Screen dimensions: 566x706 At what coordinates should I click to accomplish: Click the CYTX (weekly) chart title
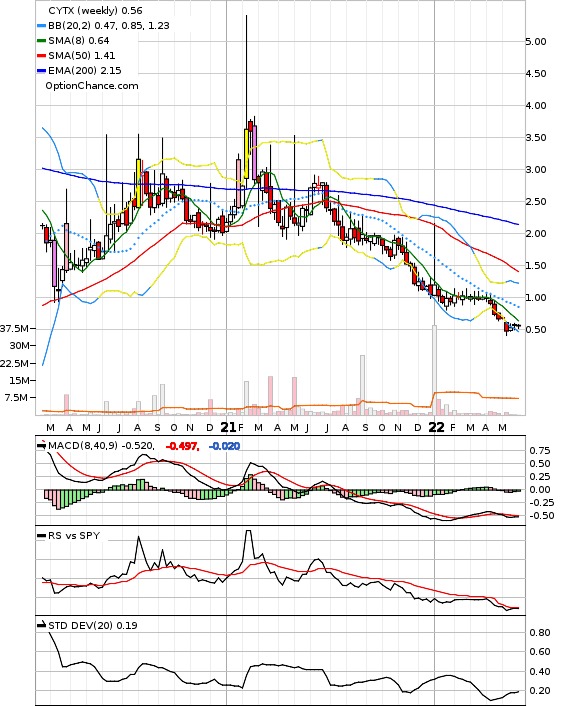(85, 10)
